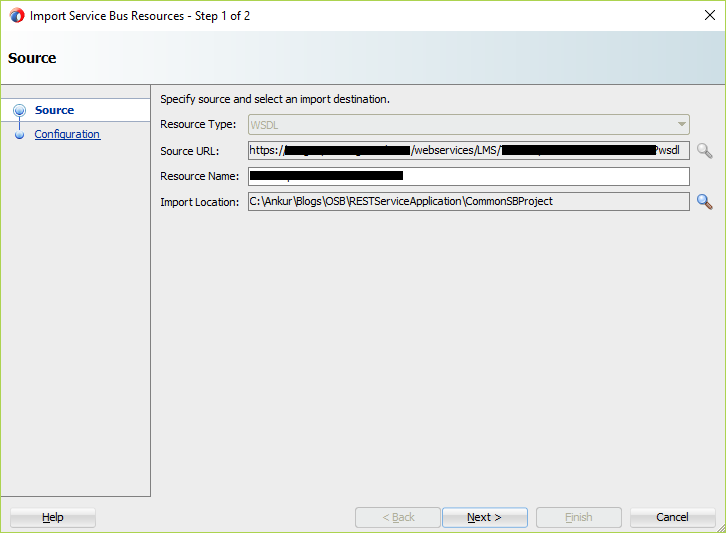Cancel the import wizard
The height and width of the screenshot is (533, 728).
pyautogui.click(x=672, y=517)
